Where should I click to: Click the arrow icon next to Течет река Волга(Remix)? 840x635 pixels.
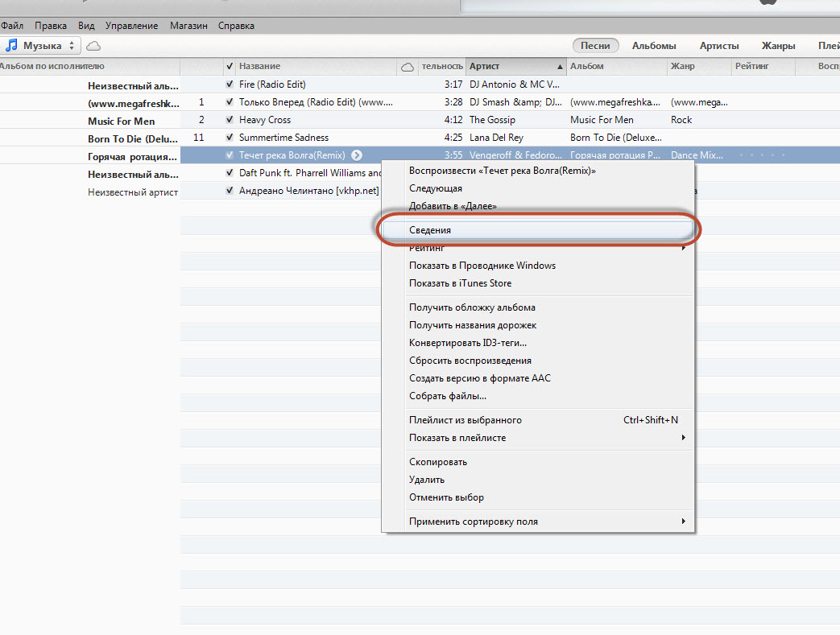point(357,155)
